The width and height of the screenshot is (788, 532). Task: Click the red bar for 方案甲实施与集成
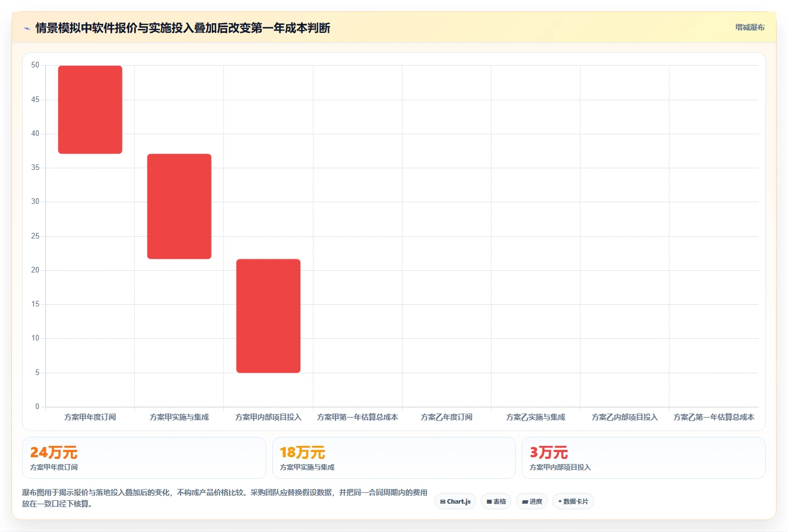[179, 206]
